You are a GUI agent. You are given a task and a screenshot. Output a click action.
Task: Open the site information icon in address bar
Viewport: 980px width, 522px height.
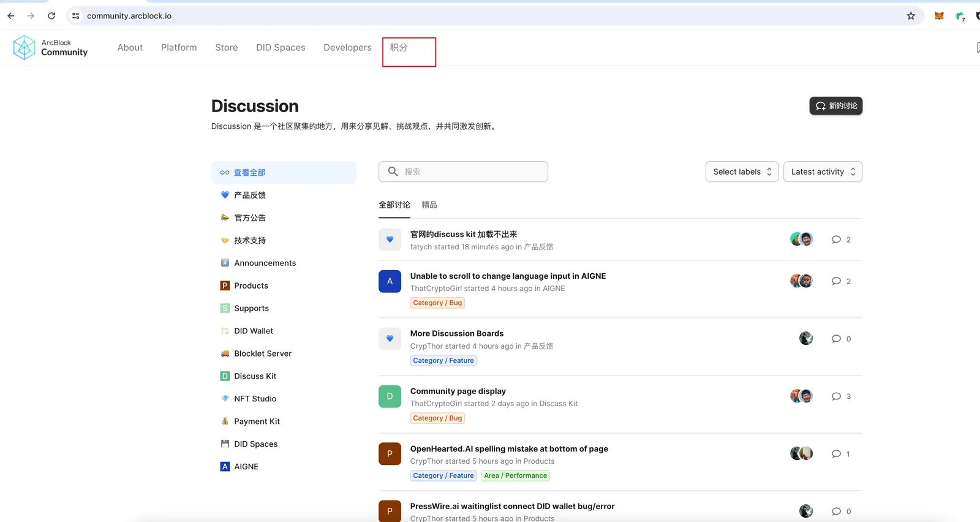(x=76, y=16)
